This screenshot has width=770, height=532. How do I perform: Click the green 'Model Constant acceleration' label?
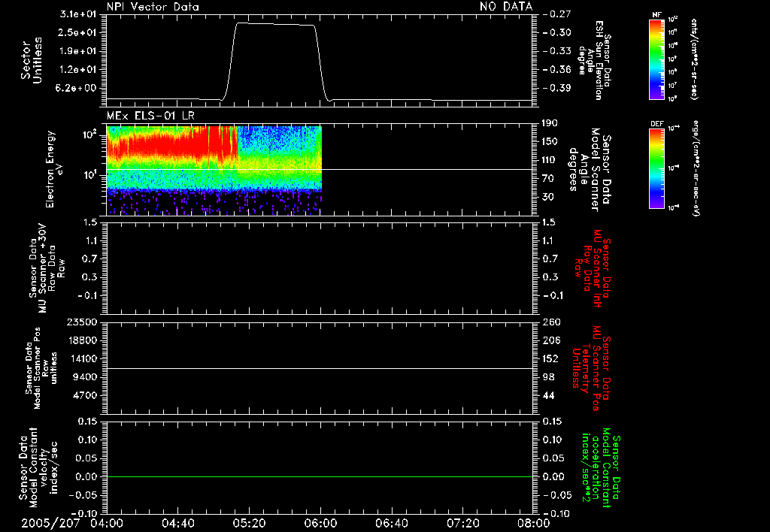[x=601, y=467]
